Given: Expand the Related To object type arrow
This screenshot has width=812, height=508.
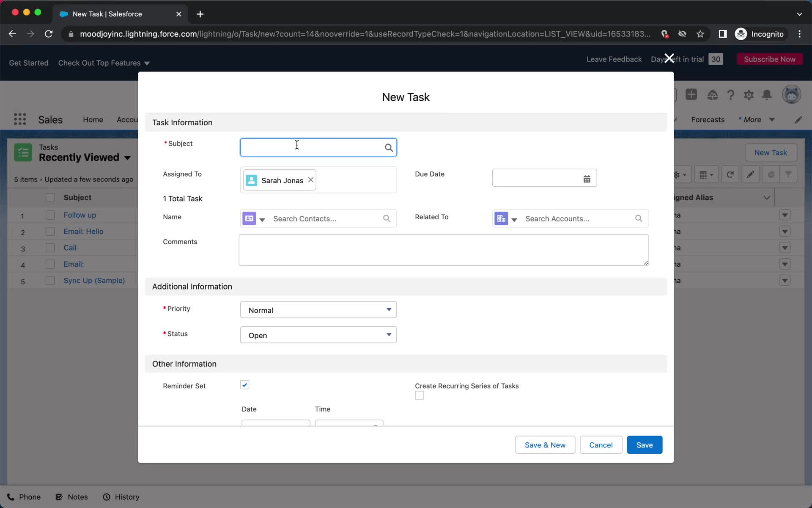Looking at the screenshot, I should point(514,219).
